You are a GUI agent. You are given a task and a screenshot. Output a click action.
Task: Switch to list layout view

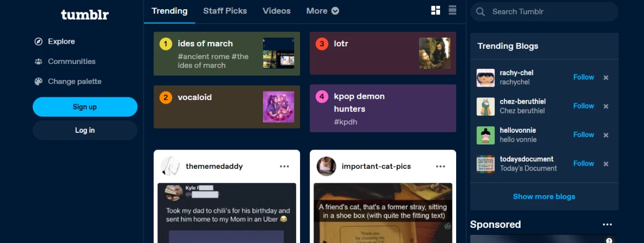pyautogui.click(x=452, y=10)
